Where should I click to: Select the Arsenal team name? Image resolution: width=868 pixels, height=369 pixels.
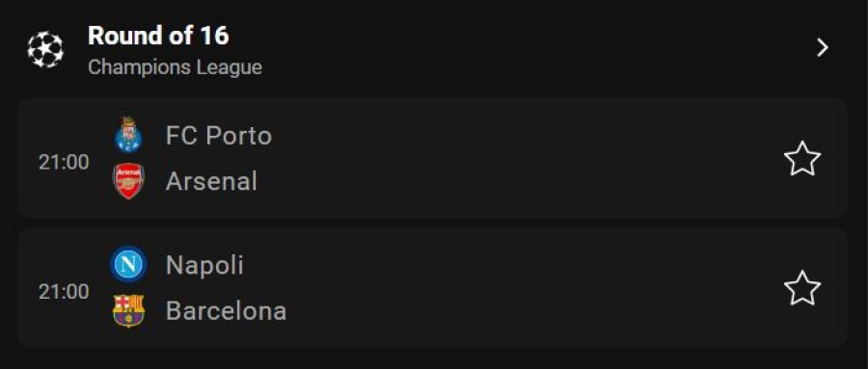tap(211, 181)
